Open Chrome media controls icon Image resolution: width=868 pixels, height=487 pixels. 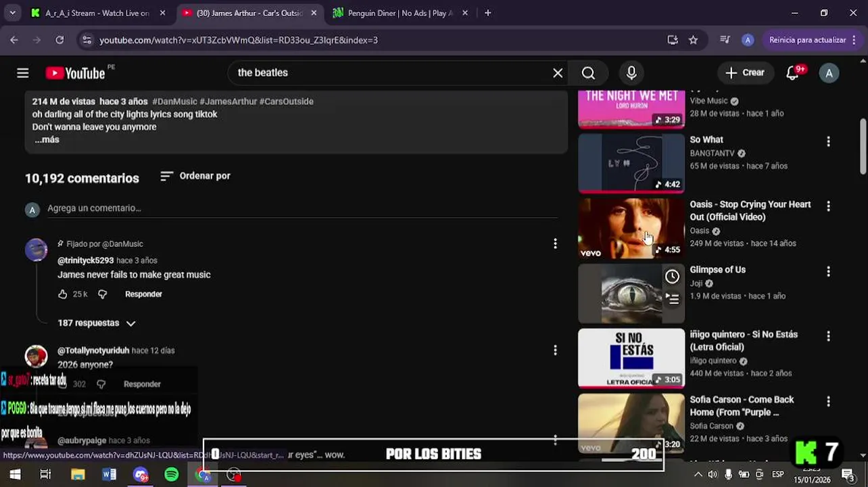725,40
